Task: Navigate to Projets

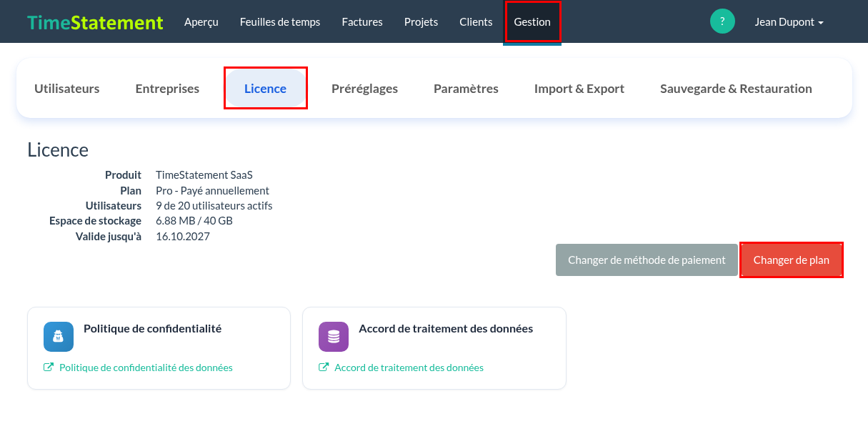Action: pos(421,21)
